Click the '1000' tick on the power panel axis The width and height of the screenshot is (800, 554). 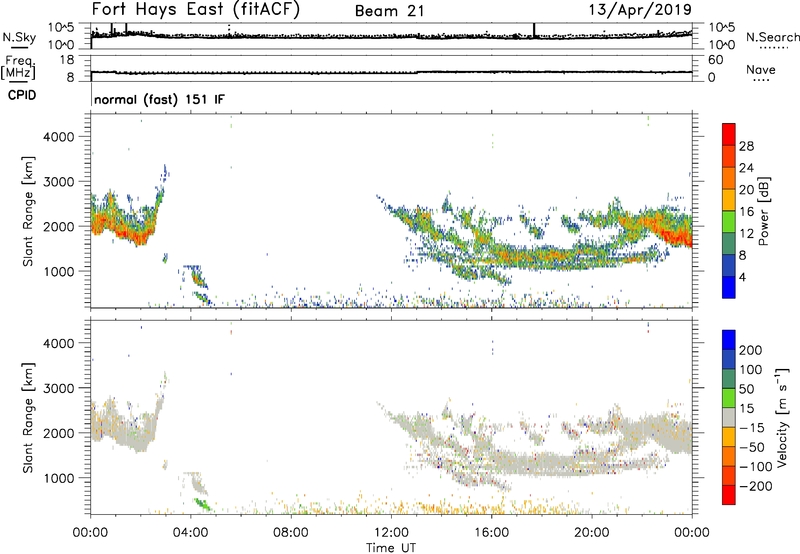tap(59, 271)
